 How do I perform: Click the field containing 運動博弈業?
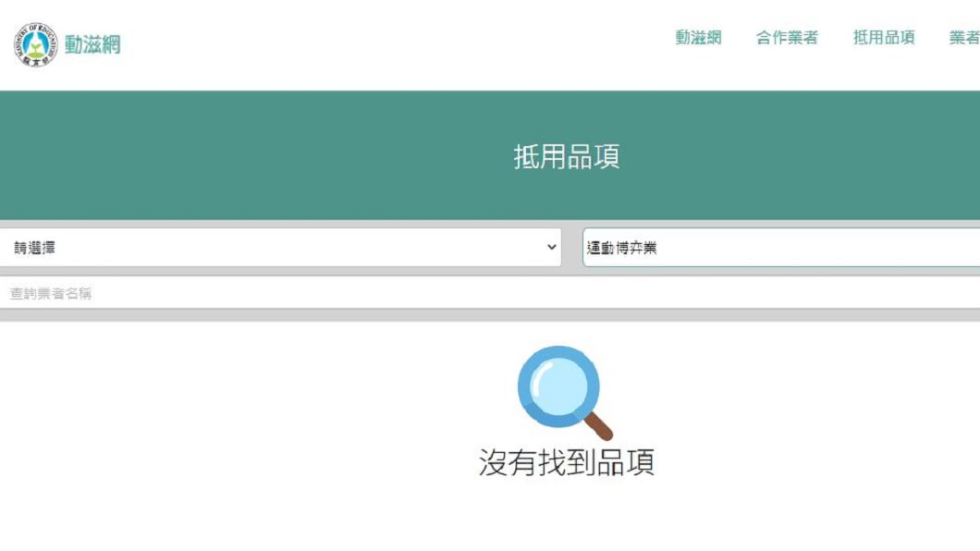(x=781, y=248)
